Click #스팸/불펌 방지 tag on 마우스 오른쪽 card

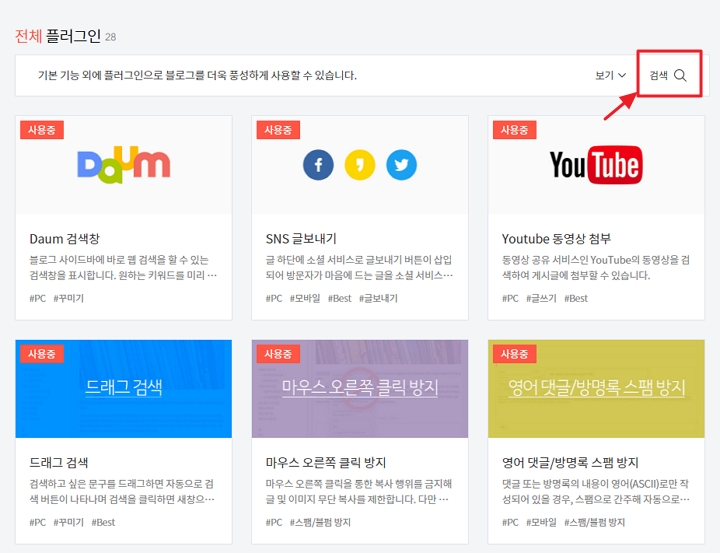tap(320, 522)
